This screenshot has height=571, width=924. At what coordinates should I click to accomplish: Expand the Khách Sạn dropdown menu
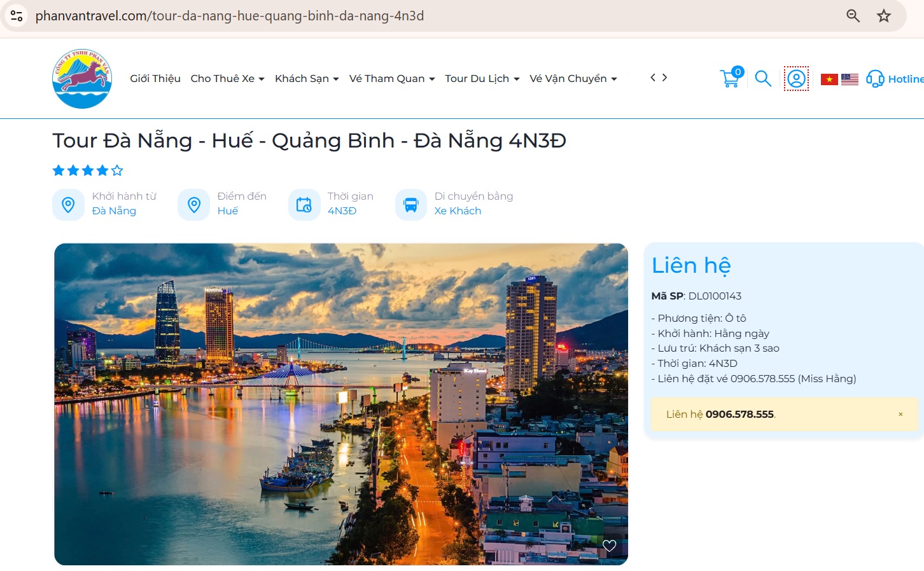(x=307, y=78)
